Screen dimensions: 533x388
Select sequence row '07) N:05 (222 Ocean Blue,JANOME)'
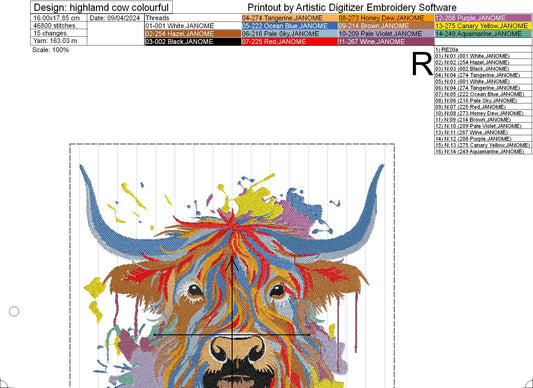(483, 94)
